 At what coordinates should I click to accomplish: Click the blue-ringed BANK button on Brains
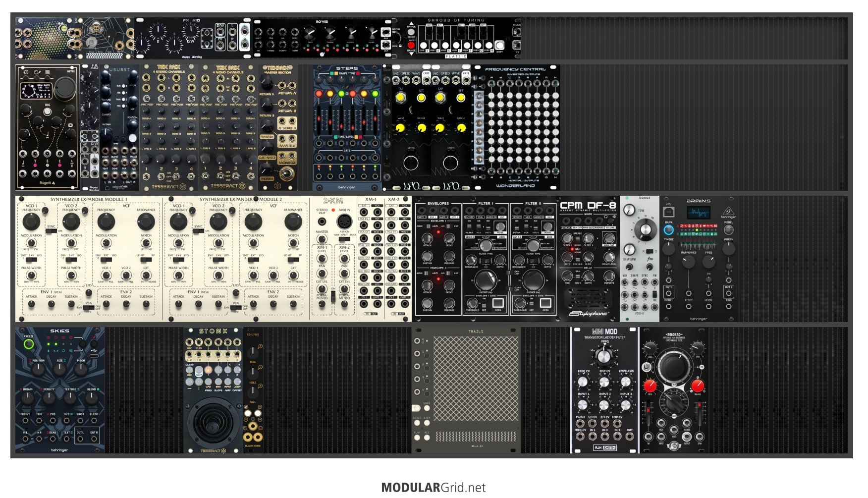pos(669,230)
